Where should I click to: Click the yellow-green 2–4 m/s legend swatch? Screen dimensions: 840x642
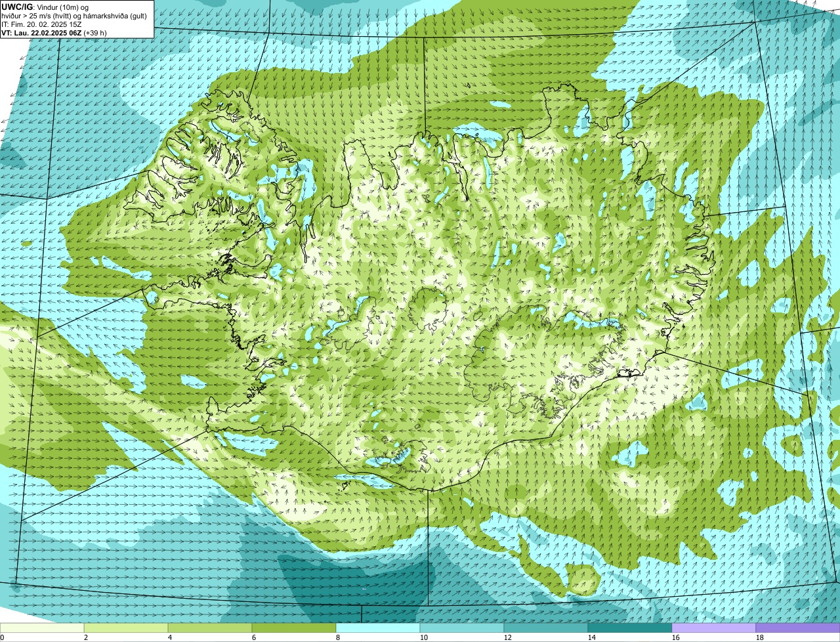click(x=126, y=628)
